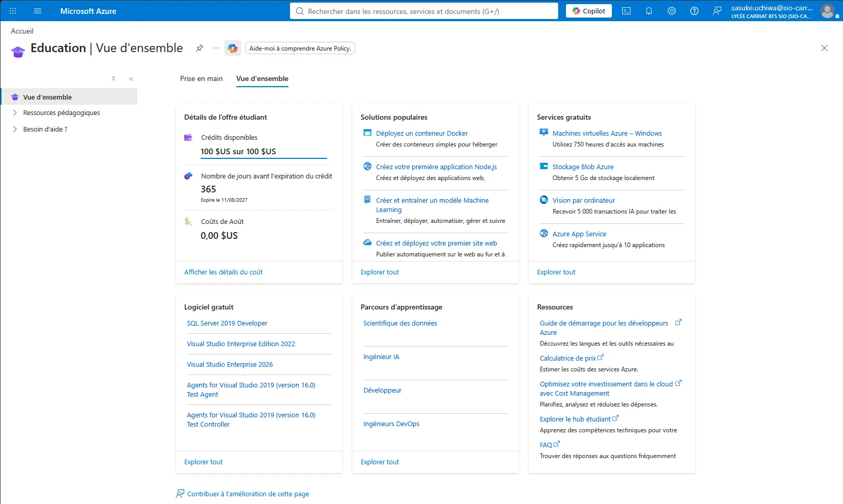Screen dimensions: 843x504
Task: Open Déployez un conteneur Docker link
Action: point(422,133)
